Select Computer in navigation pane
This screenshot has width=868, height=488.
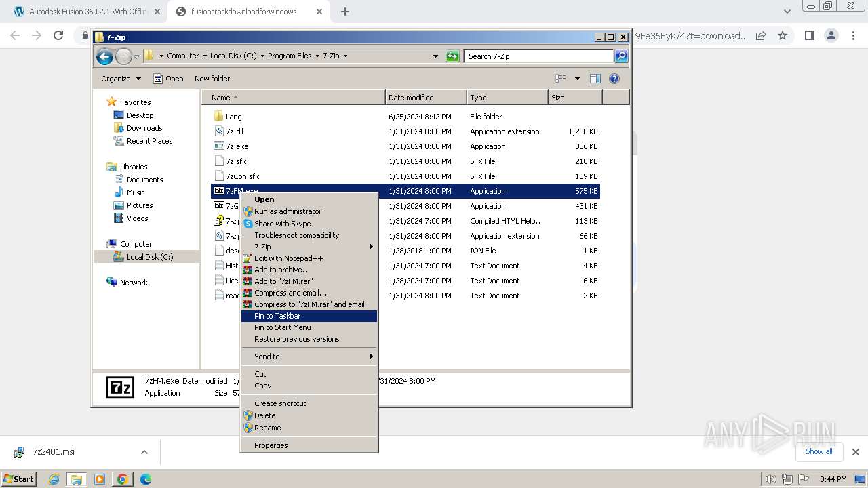pyautogui.click(x=136, y=244)
